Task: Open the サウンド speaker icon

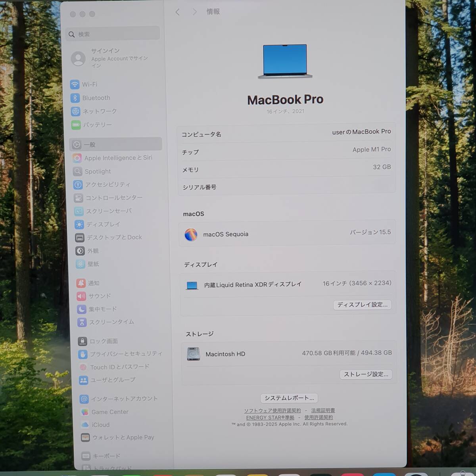Action: (81, 296)
